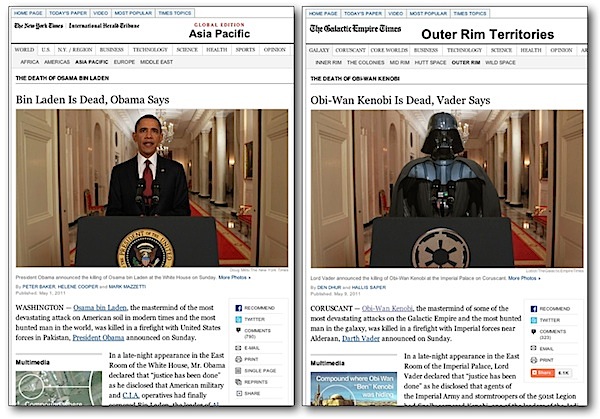
Task: Open the TIMES TOPICS tab on the Galactic Empire Times page
Action: tap(470, 13)
